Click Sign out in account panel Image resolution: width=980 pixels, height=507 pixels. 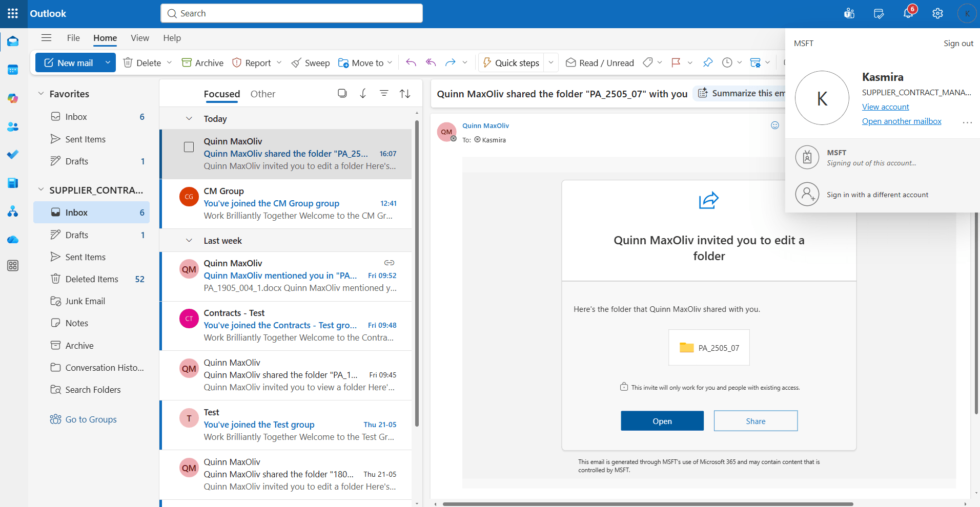[x=958, y=44]
